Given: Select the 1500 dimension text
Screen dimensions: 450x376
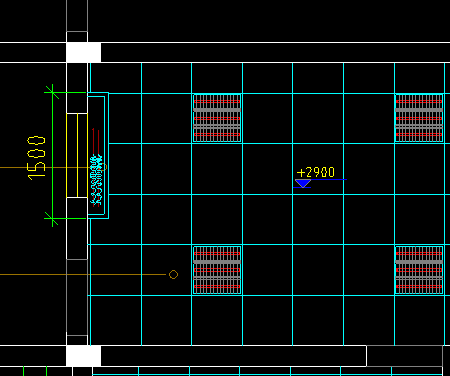Looking at the screenshot, I should click(36, 158).
